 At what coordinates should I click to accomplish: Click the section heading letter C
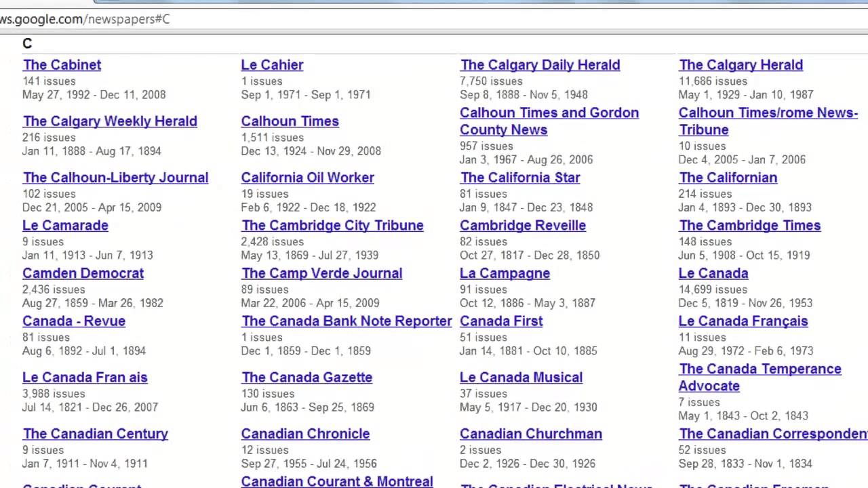27,43
